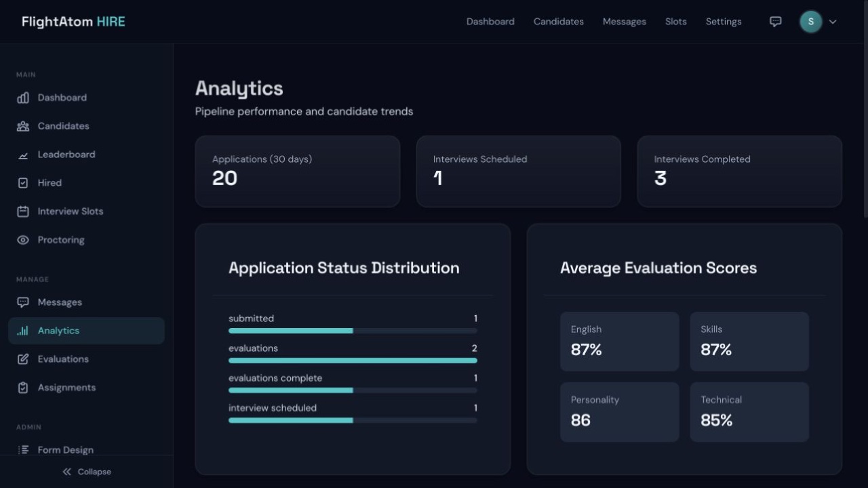Click the Form Design list icon
The image size is (868, 488).
point(23,450)
